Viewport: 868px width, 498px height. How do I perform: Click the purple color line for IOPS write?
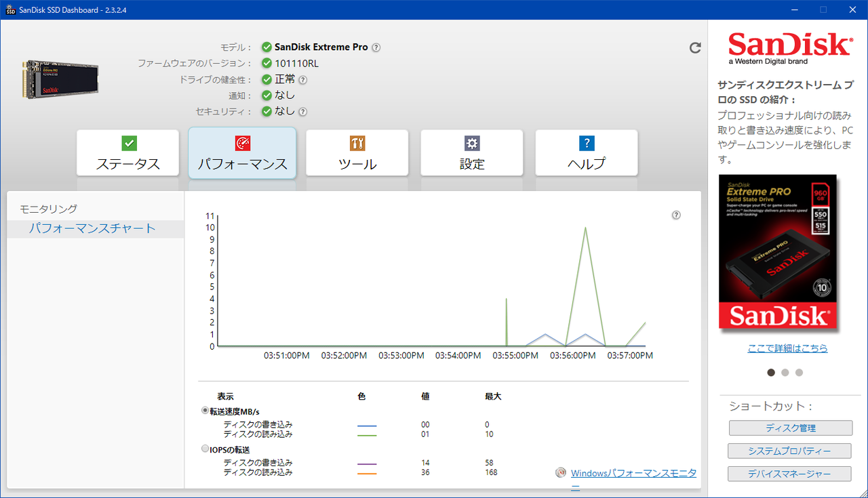367,464
